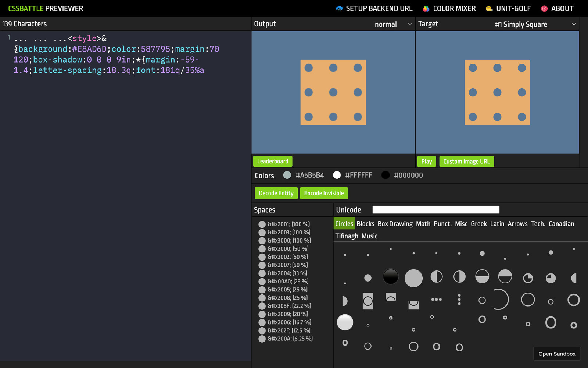Pick the glossy white sphere glyph
588x368 pixels.
tap(345, 322)
